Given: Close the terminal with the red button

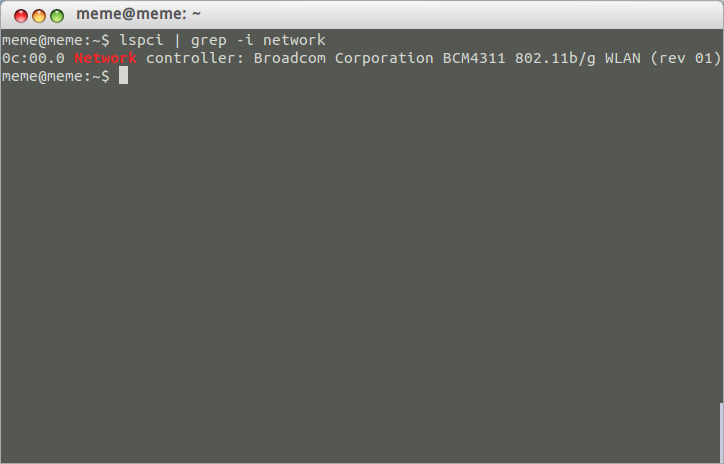Looking at the screenshot, I should (x=21, y=16).
